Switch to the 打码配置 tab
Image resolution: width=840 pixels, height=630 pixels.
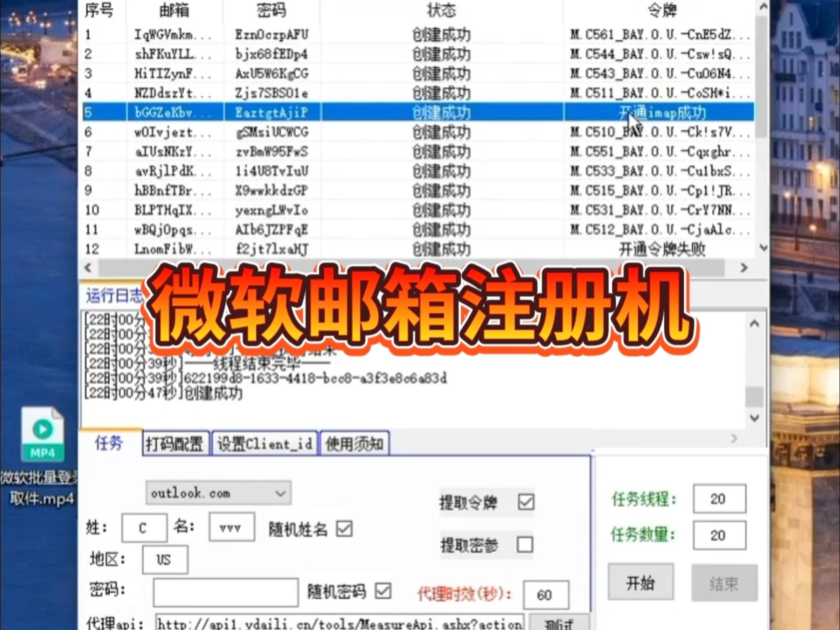click(175, 444)
